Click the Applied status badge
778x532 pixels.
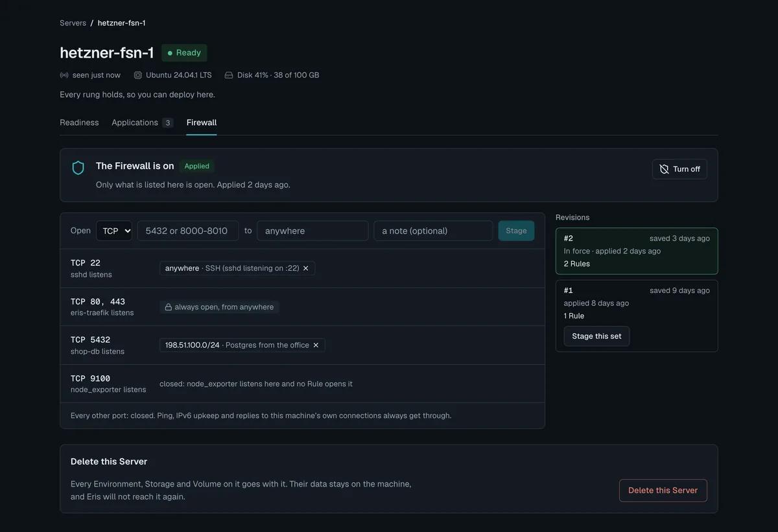[196, 167]
